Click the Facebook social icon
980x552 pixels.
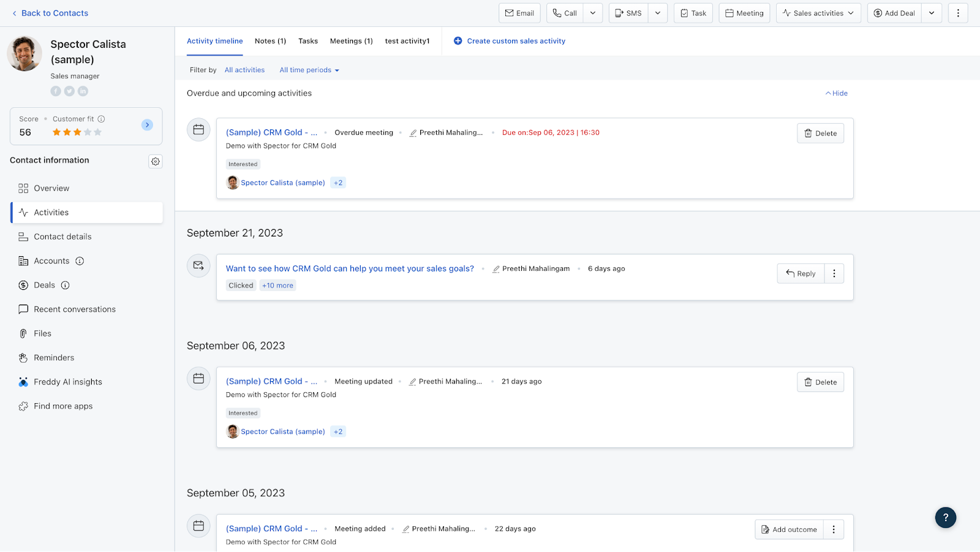click(x=56, y=91)
